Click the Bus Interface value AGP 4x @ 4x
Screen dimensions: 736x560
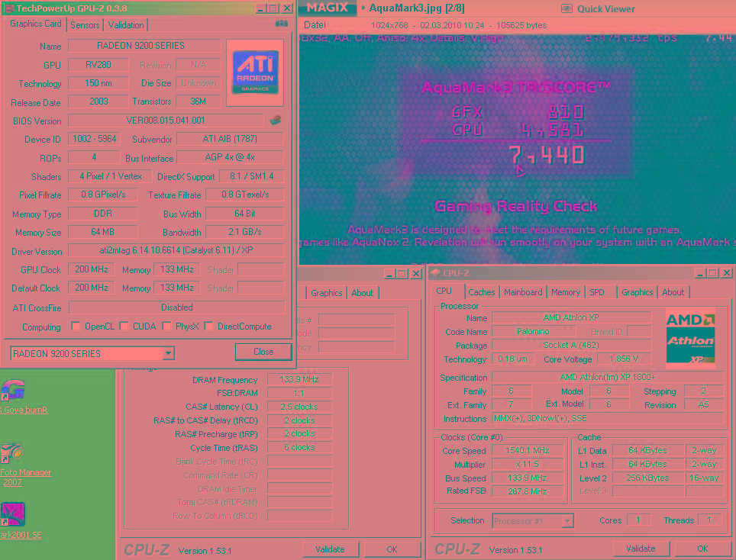click(230, 157)
